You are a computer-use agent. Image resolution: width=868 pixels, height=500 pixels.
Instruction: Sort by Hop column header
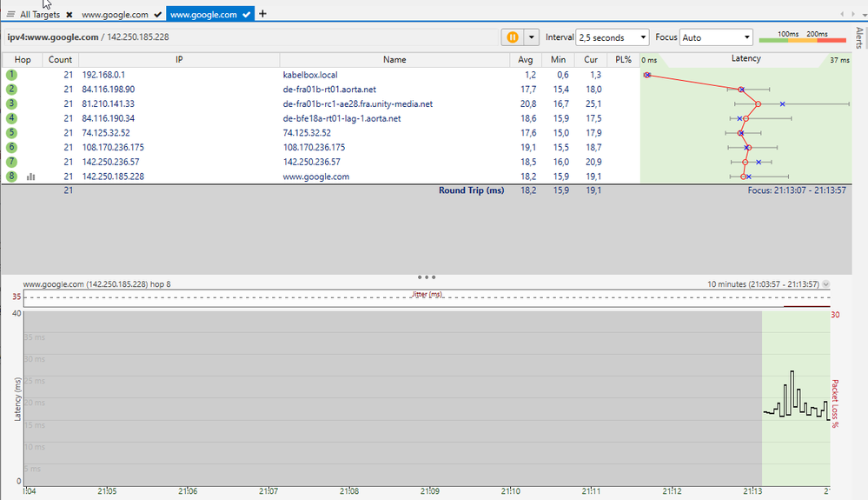click(x=23, y=60)
